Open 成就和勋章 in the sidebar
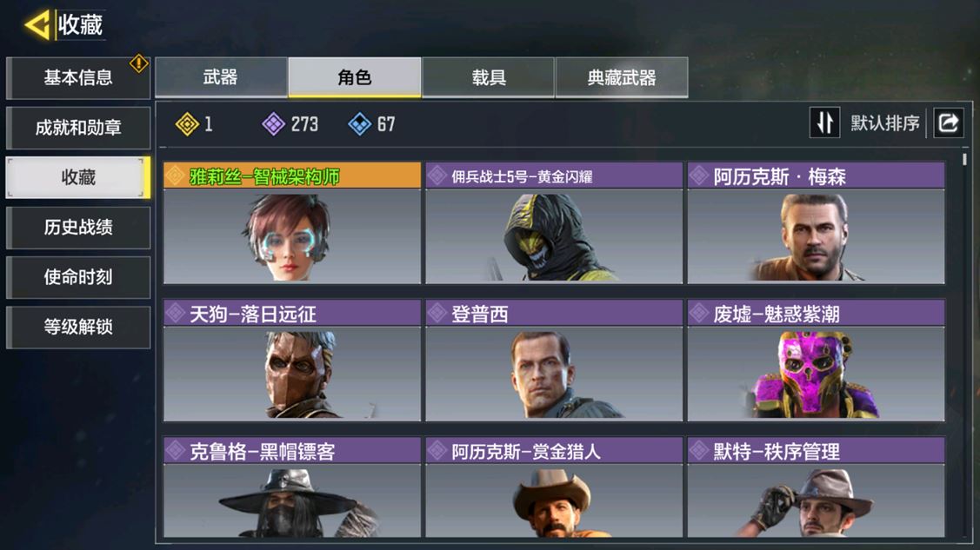 click(x=78, y=128)
